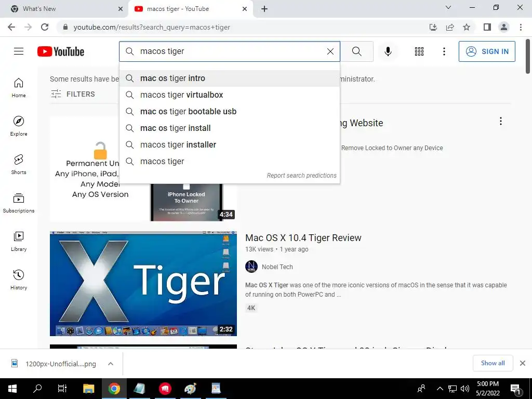Viewport: 532px width, 399px height.
Task: Click 'Report search predictions' link
Action: 302,176
